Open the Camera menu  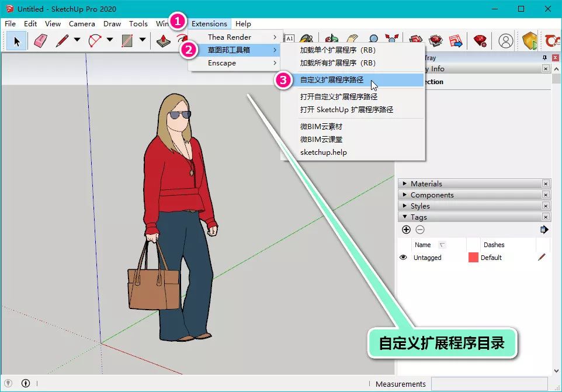click(x=82, y=23)
